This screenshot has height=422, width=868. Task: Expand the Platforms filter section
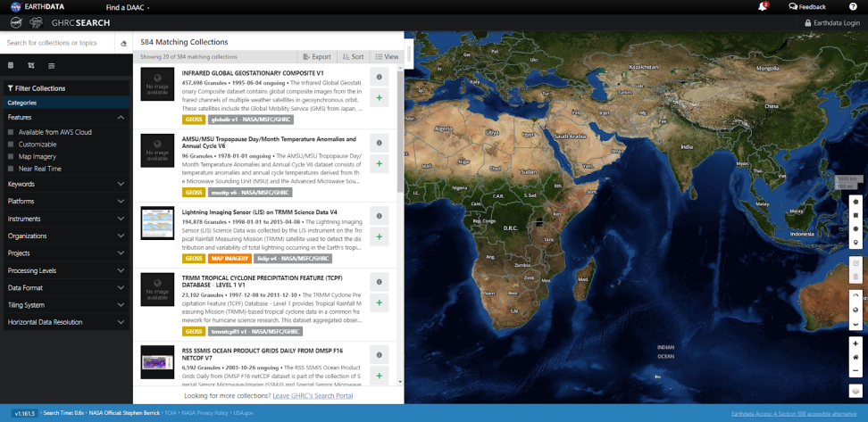pyautogui.click(x=66, y=202)
